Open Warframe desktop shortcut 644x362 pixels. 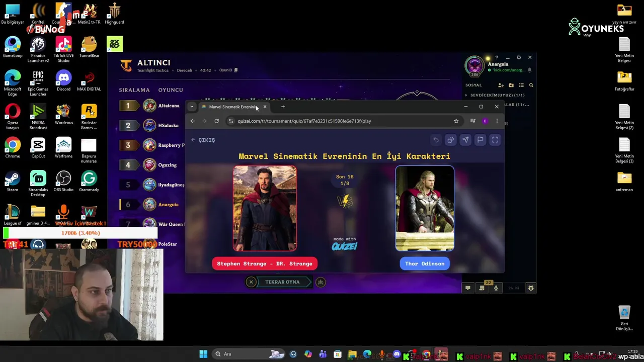tap(63, 147)
